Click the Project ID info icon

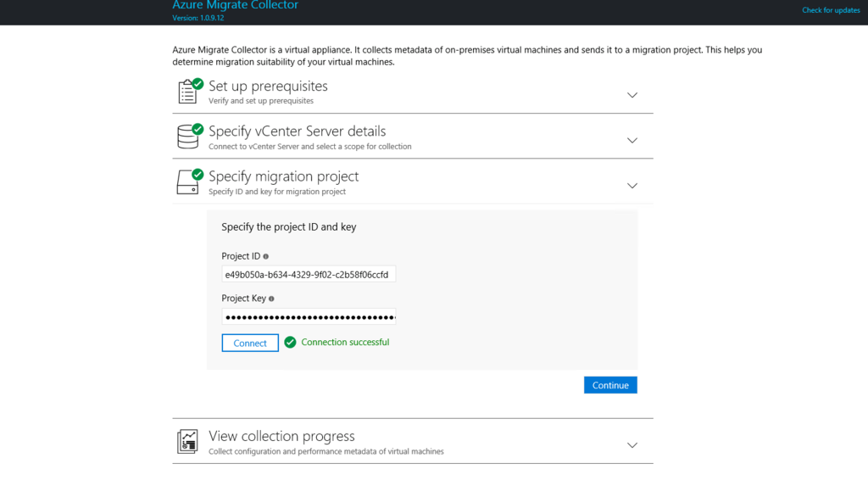coord(265,257)
